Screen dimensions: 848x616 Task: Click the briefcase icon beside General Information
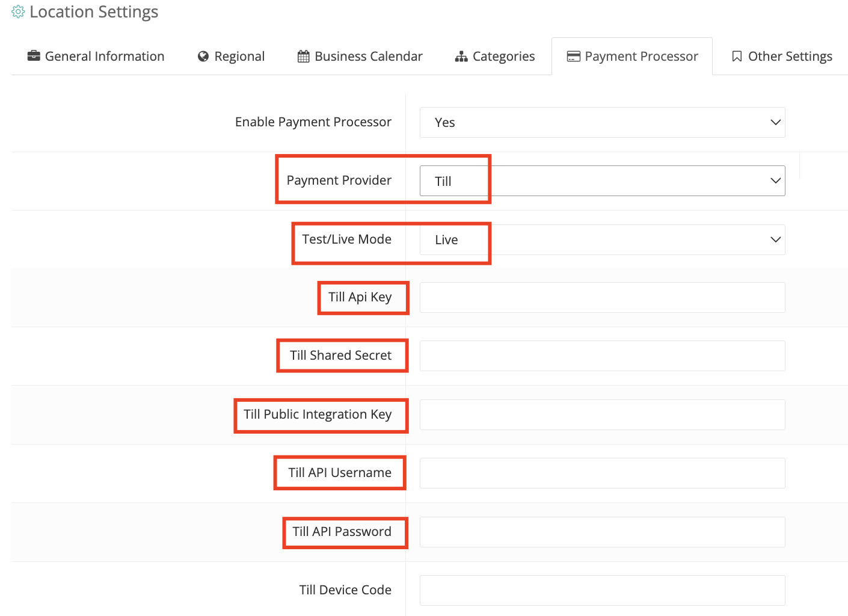[x=34, y=56]
